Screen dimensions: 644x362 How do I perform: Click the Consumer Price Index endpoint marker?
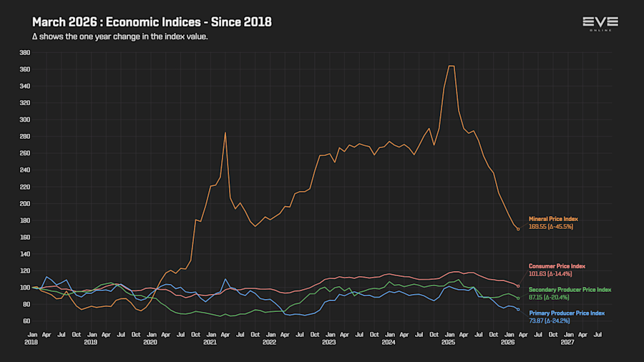[518, 286]
